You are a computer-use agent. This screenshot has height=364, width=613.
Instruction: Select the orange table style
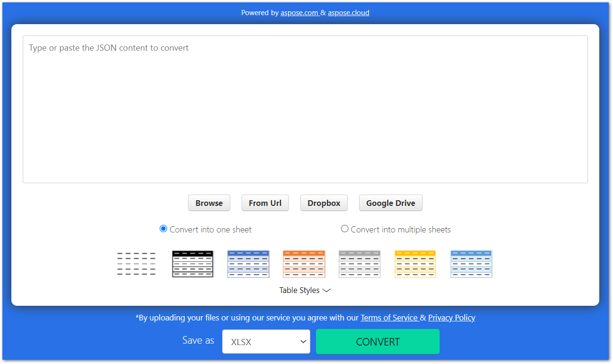tap(304, 264)
